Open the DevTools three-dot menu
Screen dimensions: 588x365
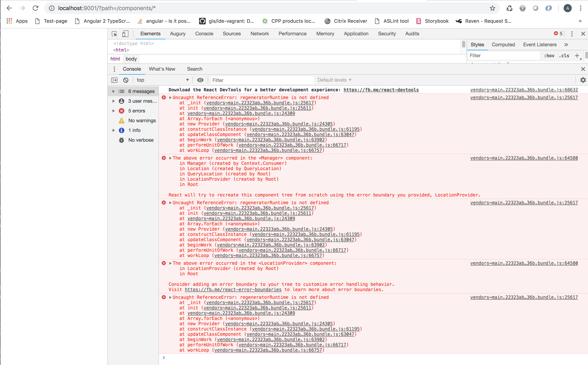(x=572, y=34)
